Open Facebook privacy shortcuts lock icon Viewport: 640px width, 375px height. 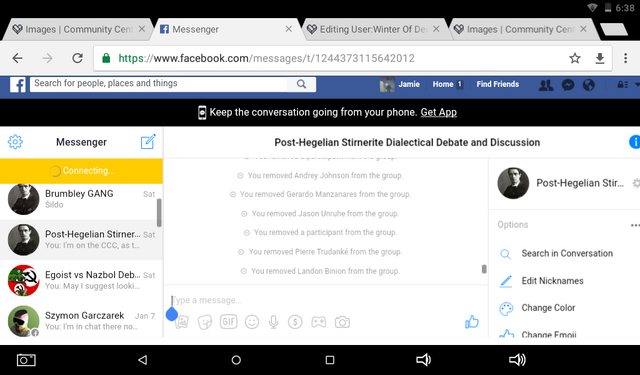pos(622,85)
